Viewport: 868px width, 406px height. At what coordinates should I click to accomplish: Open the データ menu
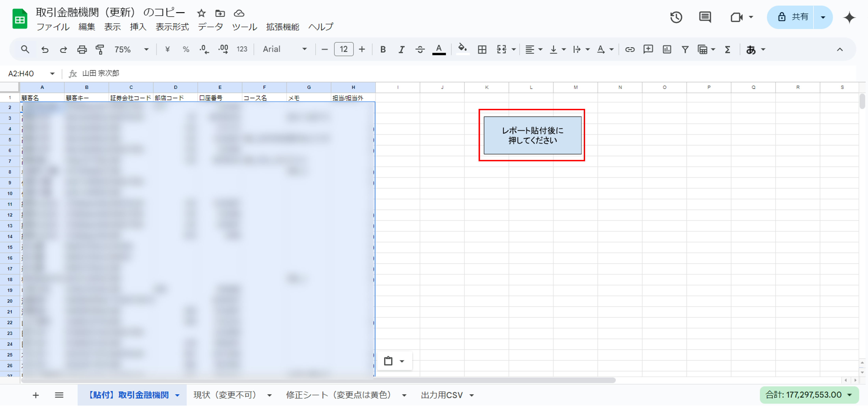coord(210,27)
